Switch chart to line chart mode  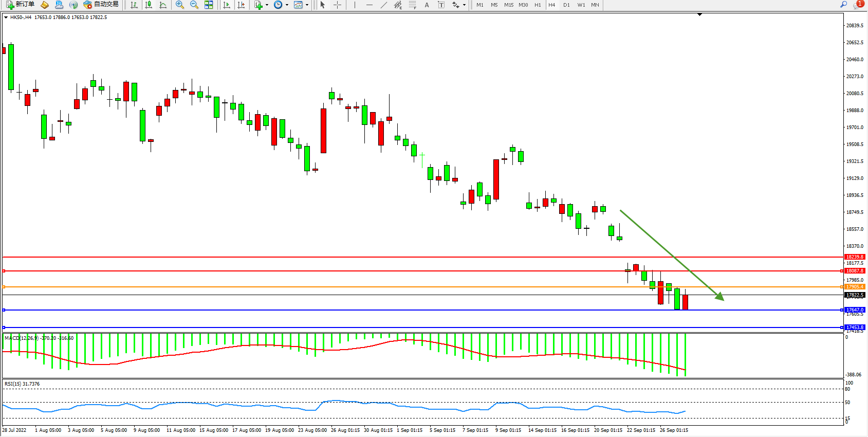163,5
